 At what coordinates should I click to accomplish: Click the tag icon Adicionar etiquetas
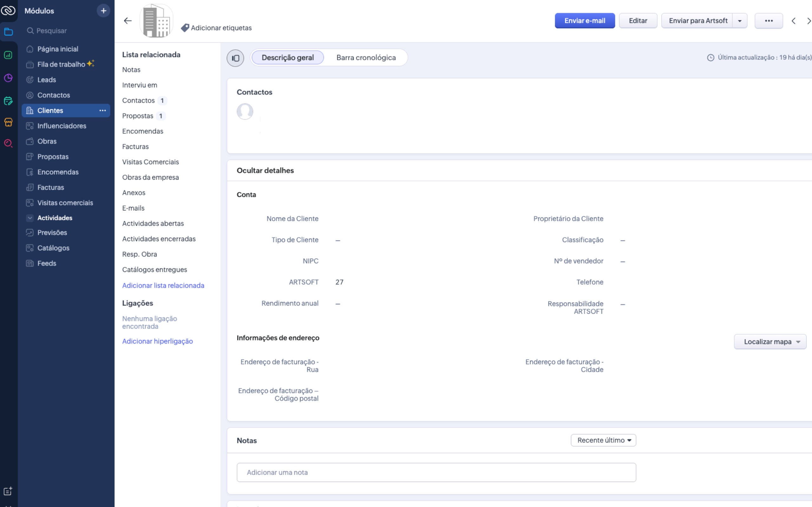tap(185, 28)
